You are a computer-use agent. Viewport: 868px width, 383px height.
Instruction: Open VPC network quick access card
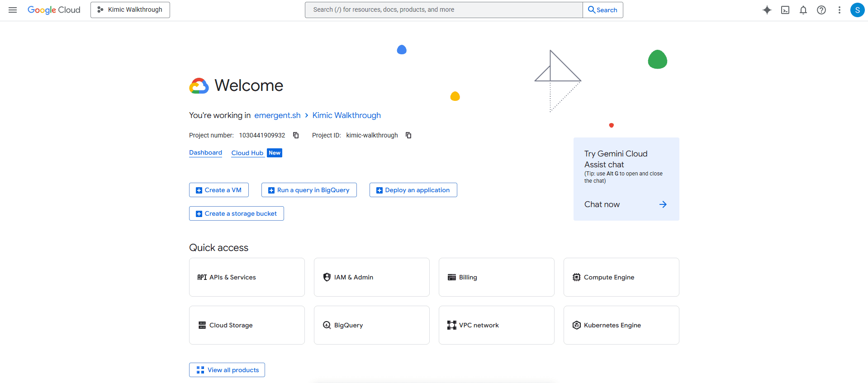point(497,325)
